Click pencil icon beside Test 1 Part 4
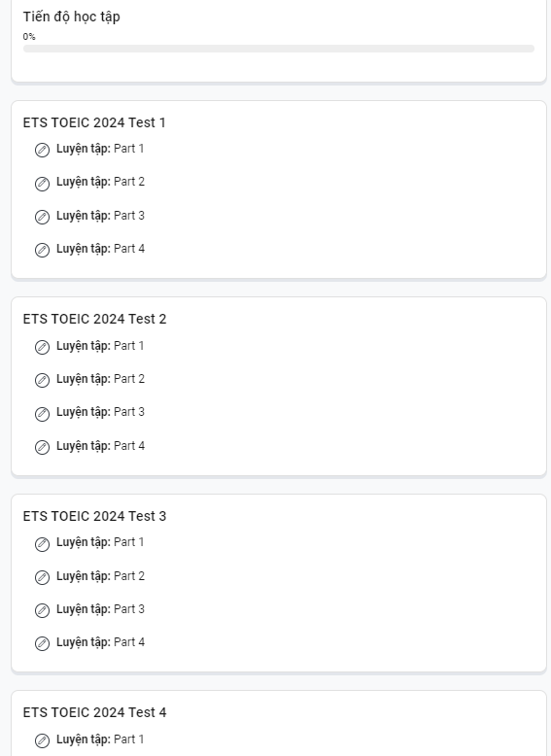551x756 pixels. (x=42, y=251)
